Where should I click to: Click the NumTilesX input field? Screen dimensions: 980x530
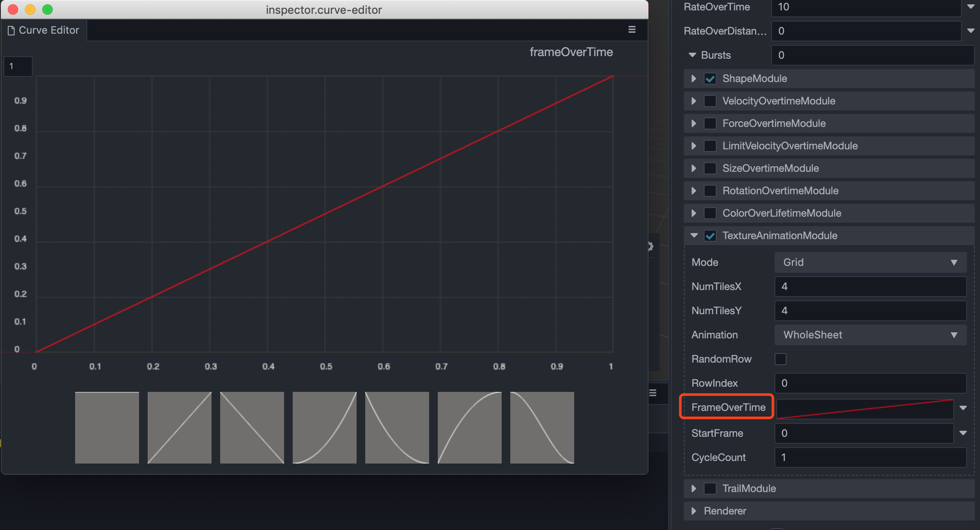tap(870, 287)
